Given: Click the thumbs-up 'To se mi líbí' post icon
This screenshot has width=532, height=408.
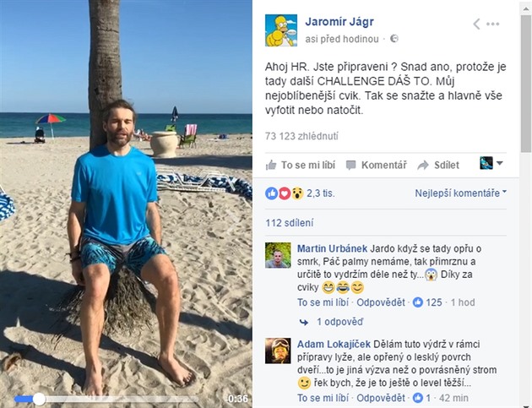Looking at the screenshot, I should click(x=271, y=166).
